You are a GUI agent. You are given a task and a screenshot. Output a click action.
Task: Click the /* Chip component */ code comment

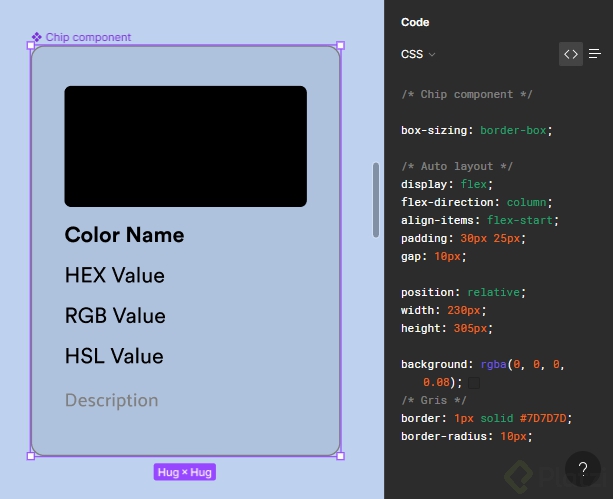(467, 94)
